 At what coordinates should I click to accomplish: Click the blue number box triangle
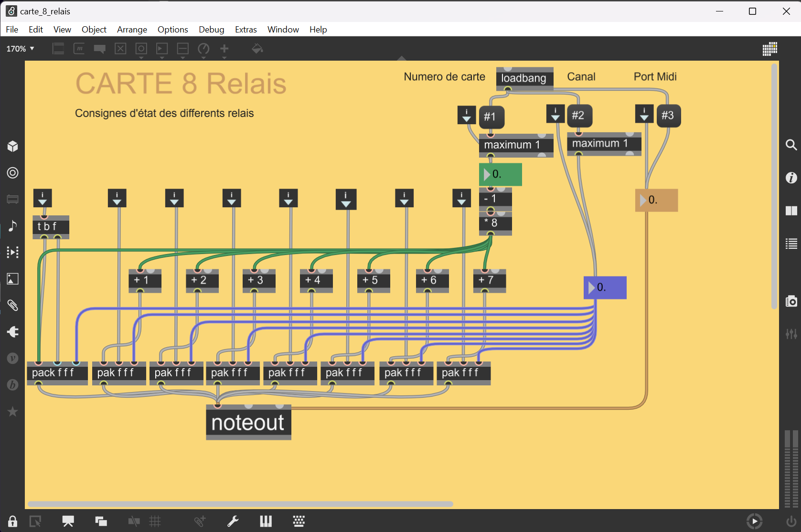(x=591, y=287)
